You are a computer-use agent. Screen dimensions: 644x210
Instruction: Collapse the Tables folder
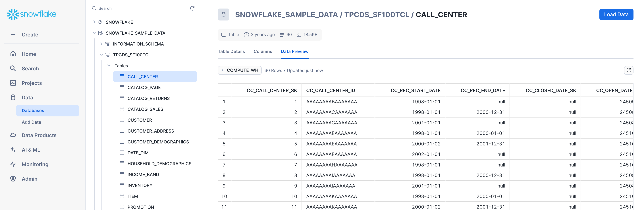point(109,66)
